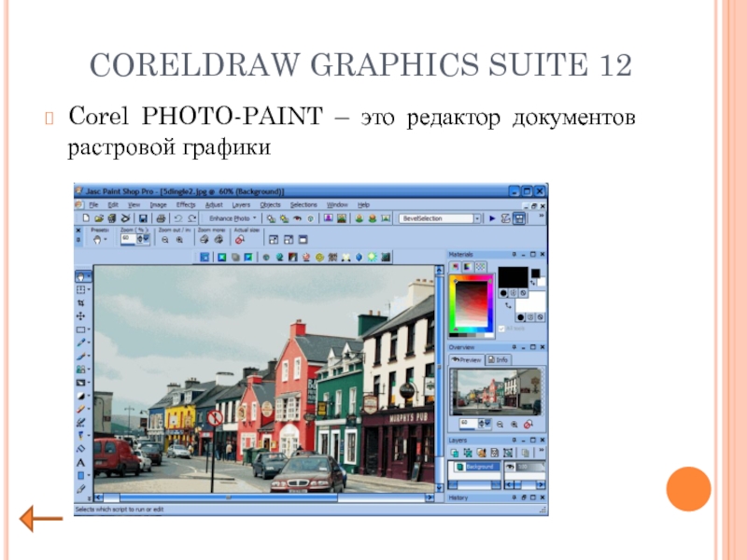Open the File menu
The image size is (747, 560).
(93, 204)
